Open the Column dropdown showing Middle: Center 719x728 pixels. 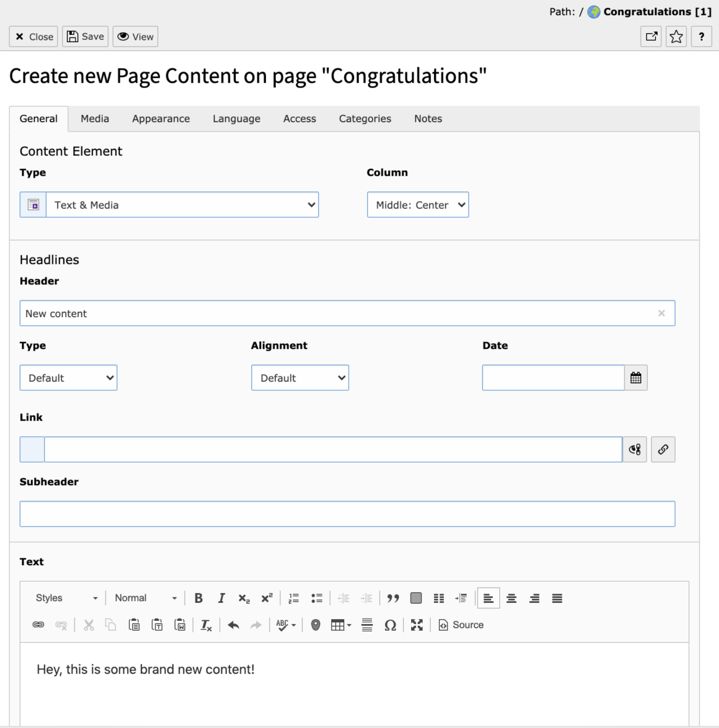[x=418, y=205]
